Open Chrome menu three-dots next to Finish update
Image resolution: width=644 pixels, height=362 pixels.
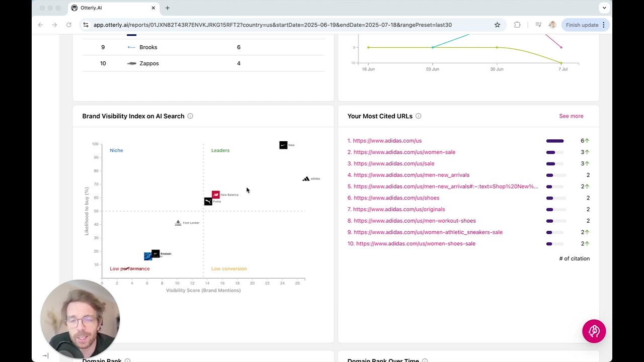coord(604,25)
